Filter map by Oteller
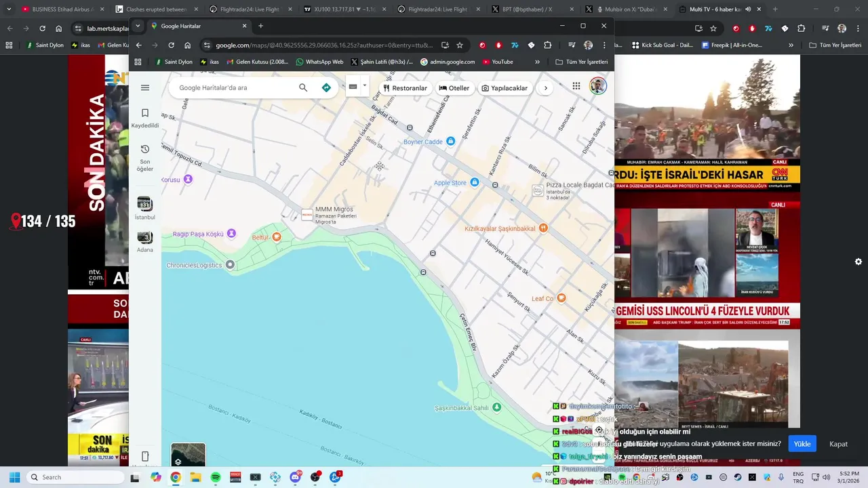 coord(454,88)
